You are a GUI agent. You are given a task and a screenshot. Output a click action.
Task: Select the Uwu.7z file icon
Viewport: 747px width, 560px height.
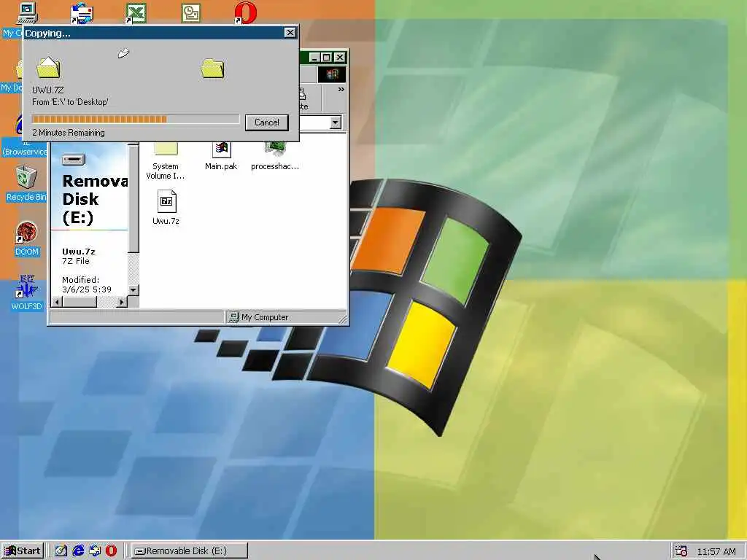pos(166,201)
